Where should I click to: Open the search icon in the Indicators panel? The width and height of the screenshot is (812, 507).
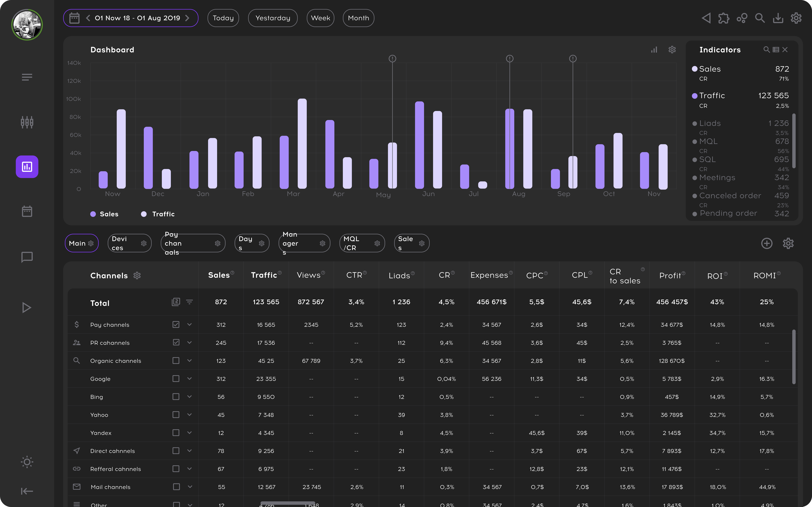pos(767,49)
